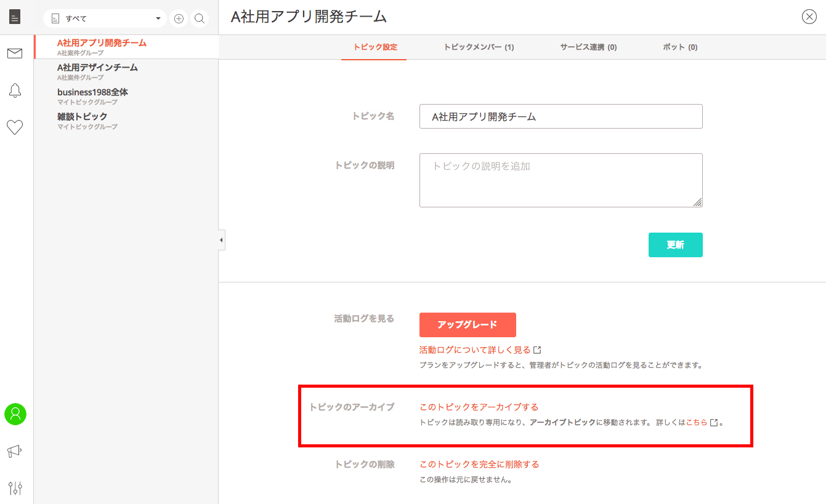Click the アップグレード button
This screenshot has width=826, height=504.
(x=468, y=325)
